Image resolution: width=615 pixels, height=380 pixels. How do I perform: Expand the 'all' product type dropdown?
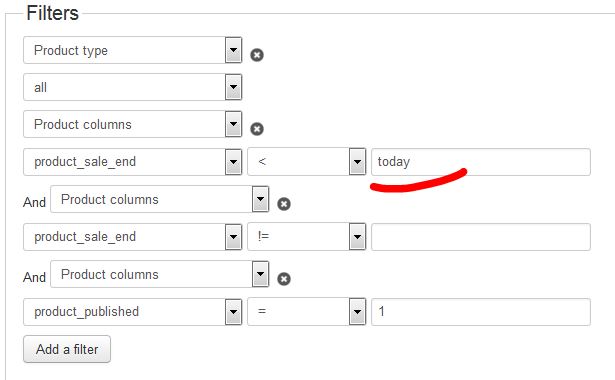(133, 87)
